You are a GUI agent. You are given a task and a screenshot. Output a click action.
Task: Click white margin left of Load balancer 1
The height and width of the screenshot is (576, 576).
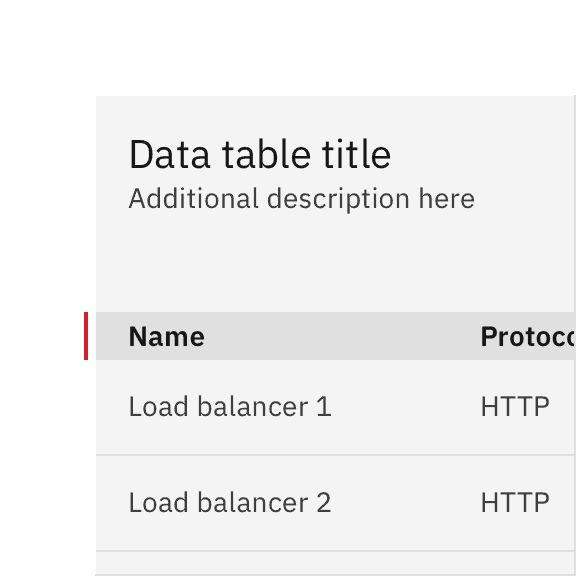click(48, 407)
